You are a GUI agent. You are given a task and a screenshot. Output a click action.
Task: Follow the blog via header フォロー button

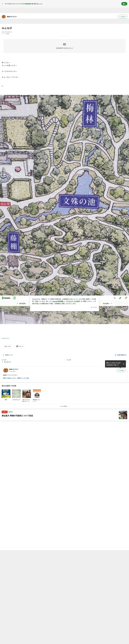pos(122,17)
